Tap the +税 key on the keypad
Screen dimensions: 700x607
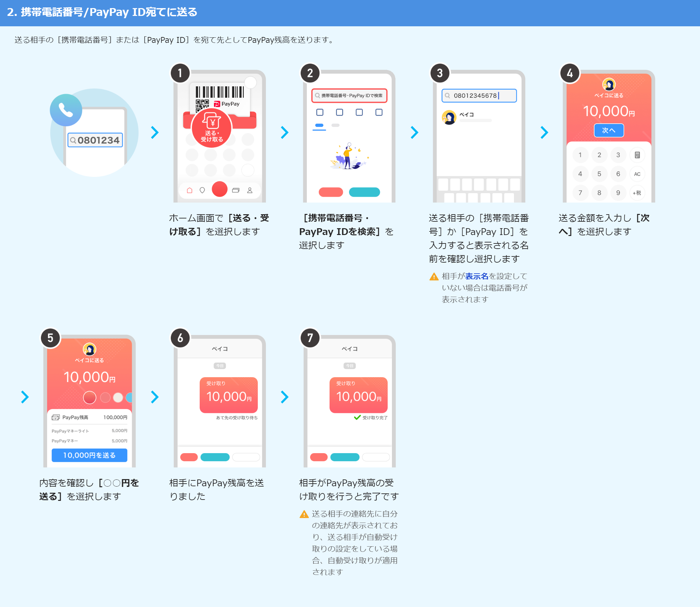[x=637, y=193]
